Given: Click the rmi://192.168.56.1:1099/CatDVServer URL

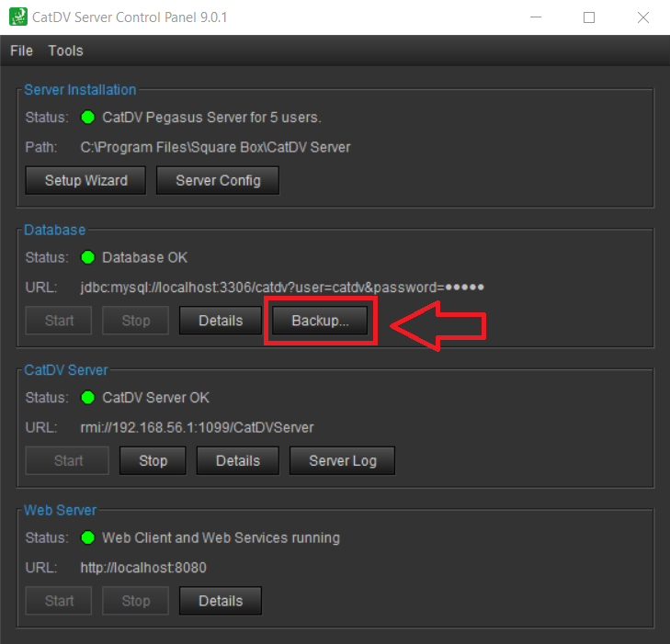Looking at the screenshot, I should click(197, 427).
